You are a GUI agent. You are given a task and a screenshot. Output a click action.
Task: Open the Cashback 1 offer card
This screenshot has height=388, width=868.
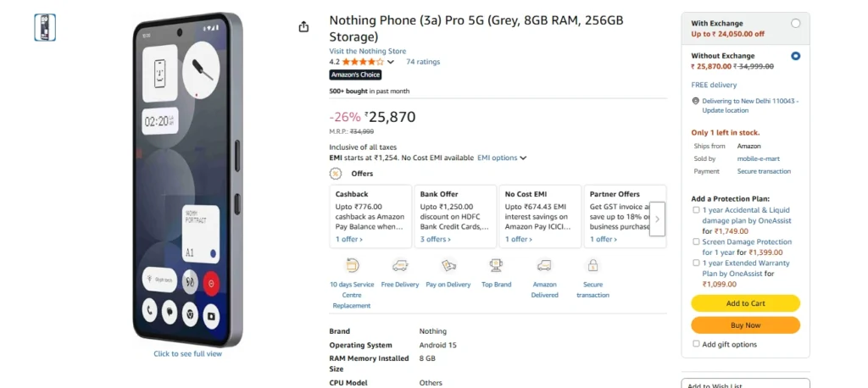(x=370, y=217)
